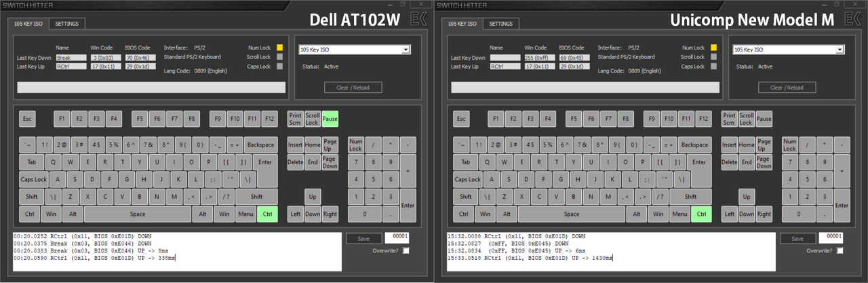
Task: Click EK logo icon in Unicomp window title
Action: [853, 20]
